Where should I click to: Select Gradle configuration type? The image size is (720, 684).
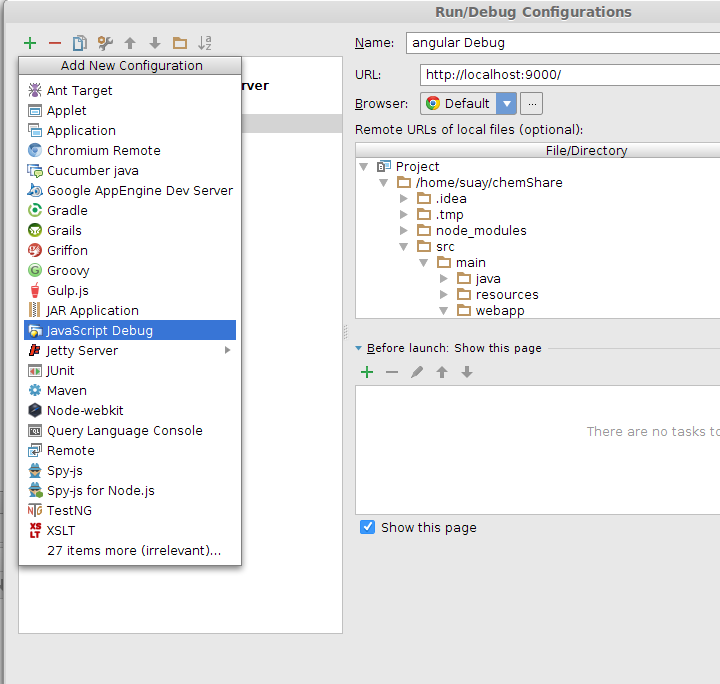[130, 210]
